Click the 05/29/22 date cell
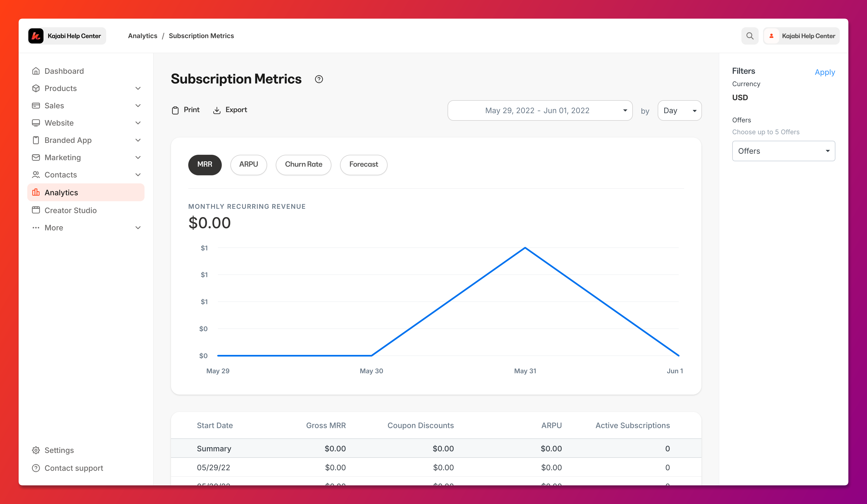Screen dimensions: 867x504 213,468
